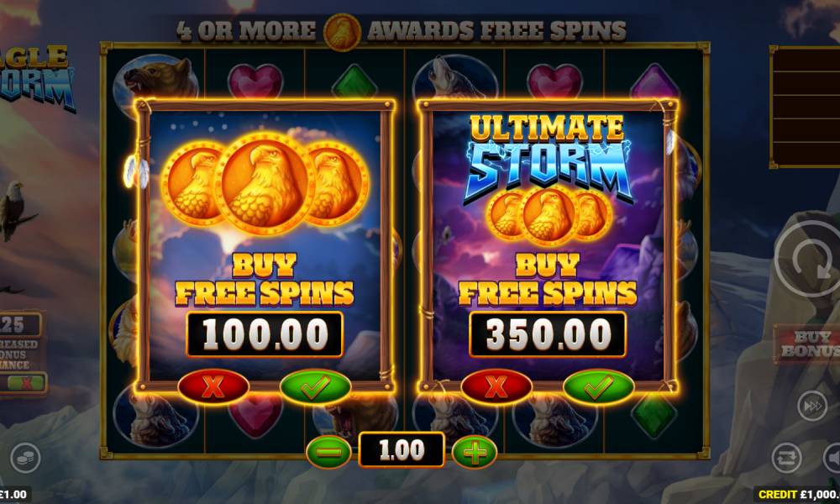Open the autoplay settings icon

[786, 459]
